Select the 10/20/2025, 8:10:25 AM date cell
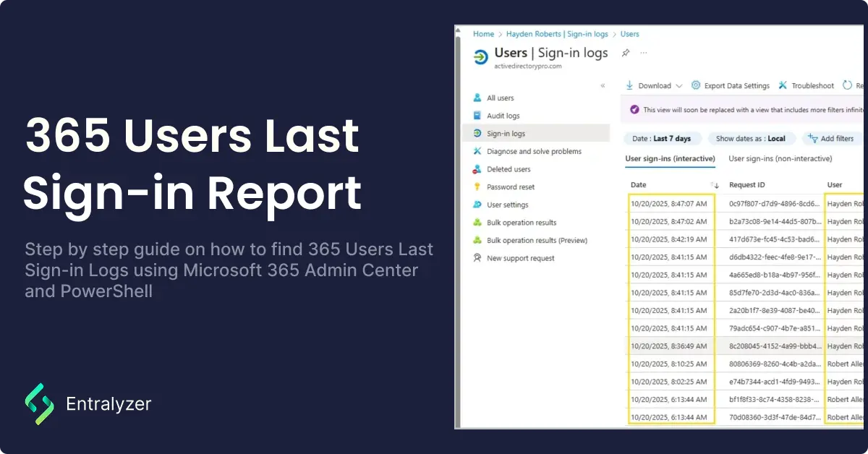 669,364
